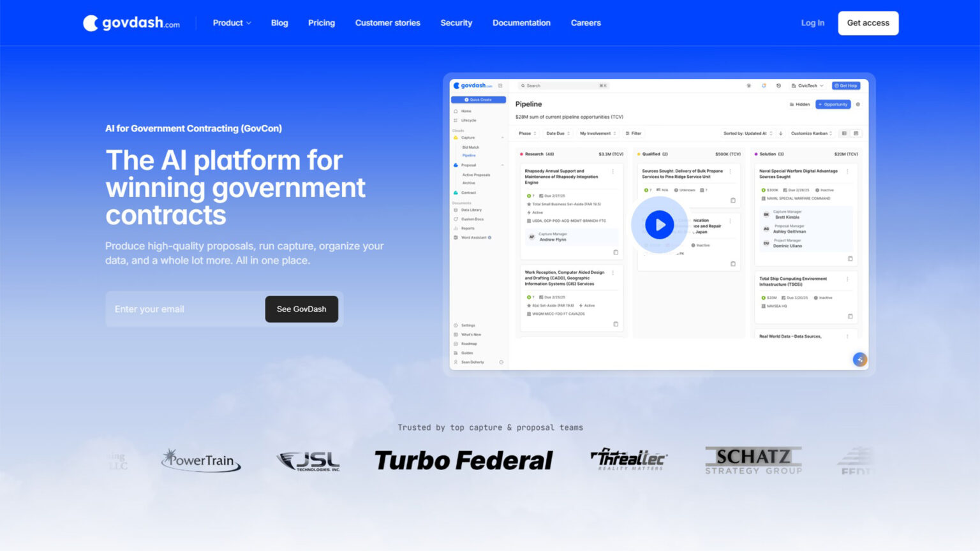Open the Customer stories menu item

[387, 22]
